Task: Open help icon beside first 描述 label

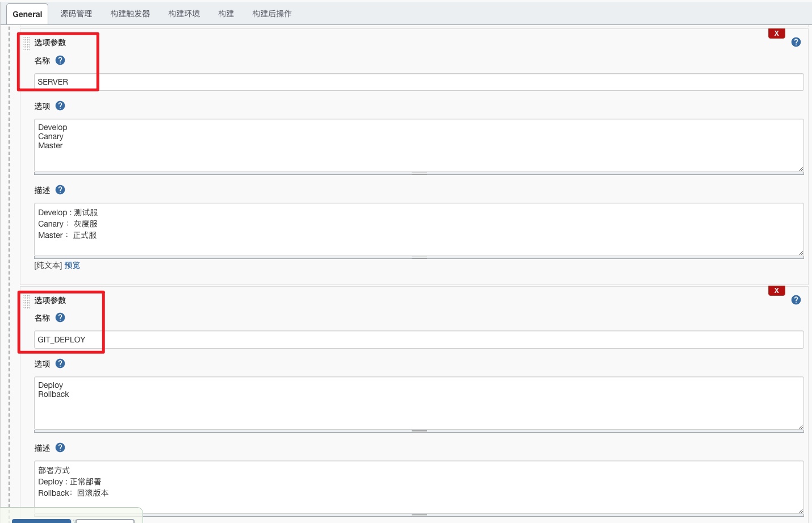Action: pyautogui.click(x=60, y=190)
